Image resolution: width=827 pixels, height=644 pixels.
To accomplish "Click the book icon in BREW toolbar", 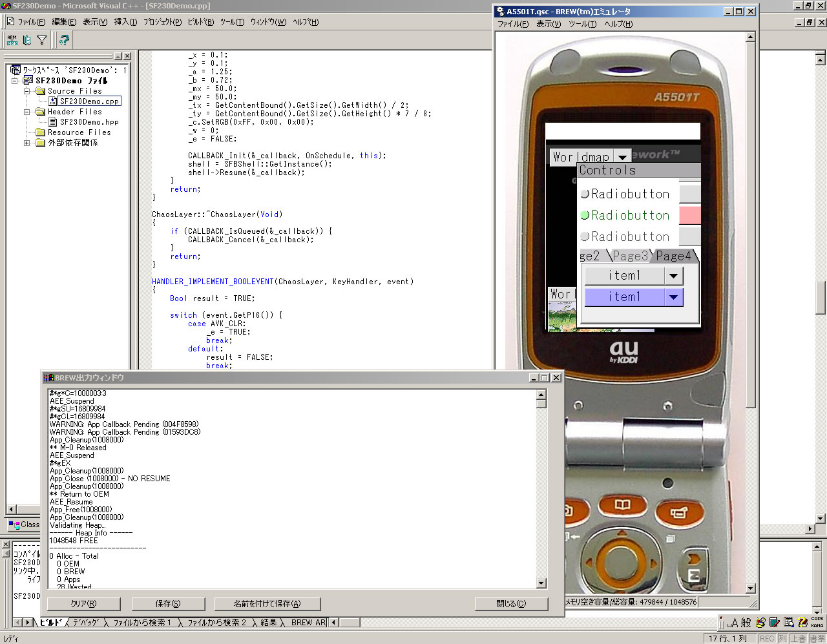I will [x=27, y=40].
